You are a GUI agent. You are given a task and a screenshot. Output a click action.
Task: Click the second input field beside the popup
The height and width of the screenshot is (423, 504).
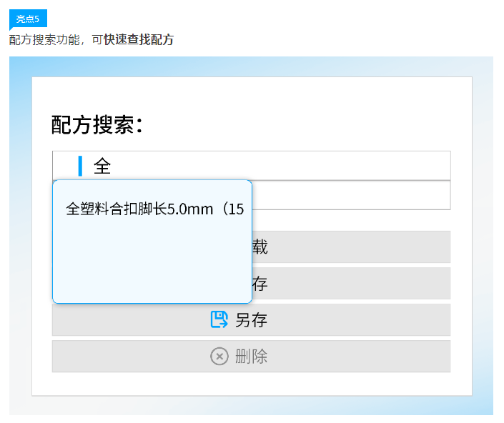pos(350,195)
